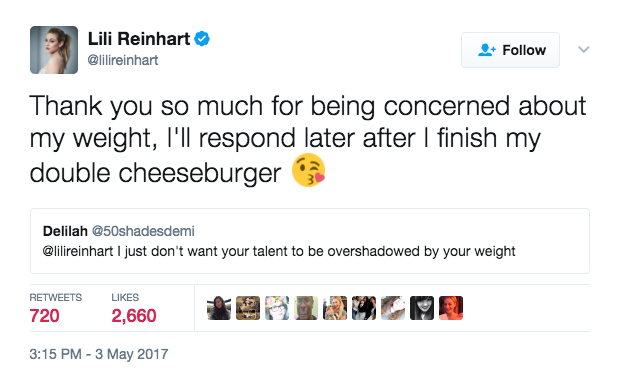
Task: Click the Lili Reinhart display name
Action: 139,39
